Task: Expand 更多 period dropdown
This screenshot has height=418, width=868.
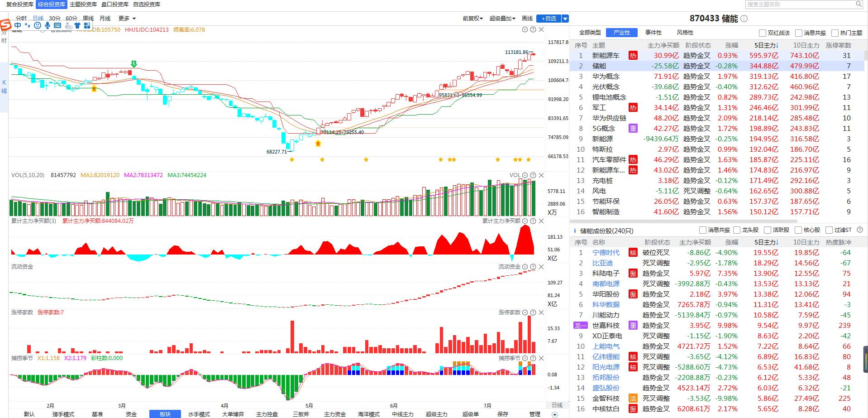Action: (x=127, y=19)
